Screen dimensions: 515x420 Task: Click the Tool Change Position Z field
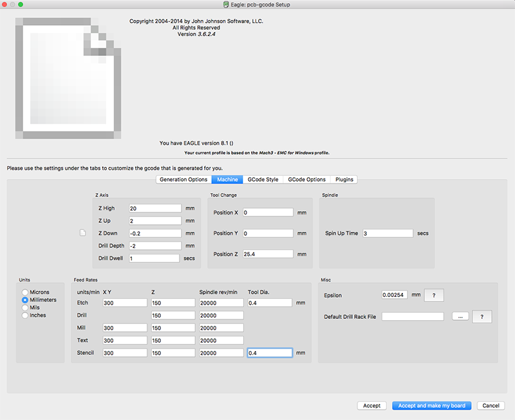tap(268, 254)
